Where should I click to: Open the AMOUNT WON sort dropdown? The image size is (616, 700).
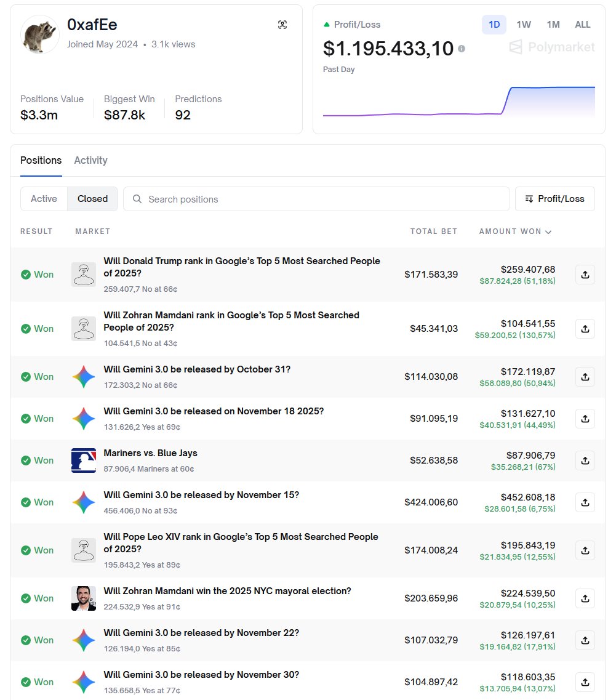pos(515,231)
